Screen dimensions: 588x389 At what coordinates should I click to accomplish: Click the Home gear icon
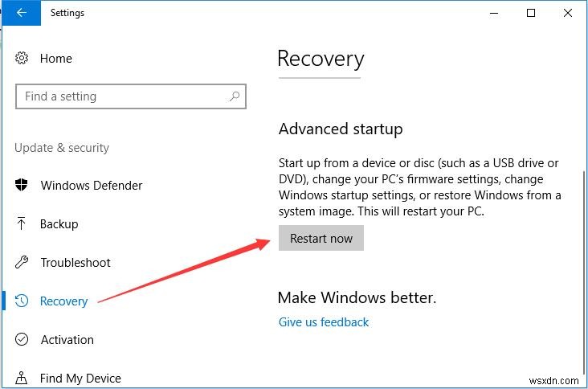22,58
